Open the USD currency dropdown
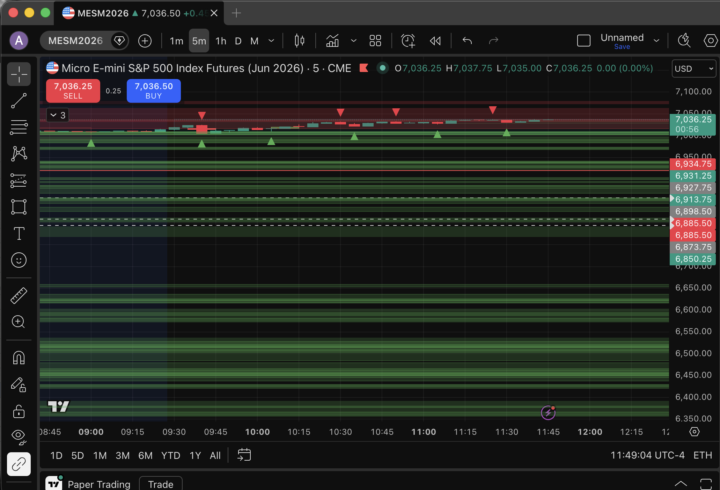 (693, 69)
